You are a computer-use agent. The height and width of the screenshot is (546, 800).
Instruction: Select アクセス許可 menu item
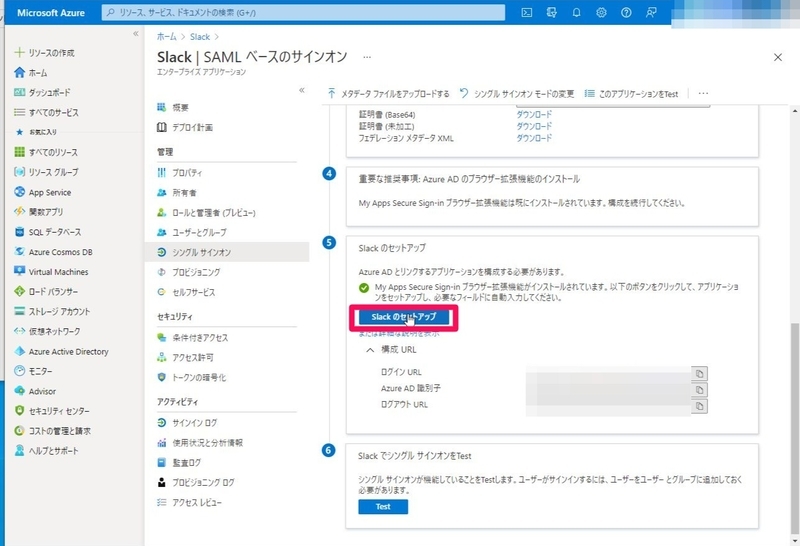click(x=185, y=357)
